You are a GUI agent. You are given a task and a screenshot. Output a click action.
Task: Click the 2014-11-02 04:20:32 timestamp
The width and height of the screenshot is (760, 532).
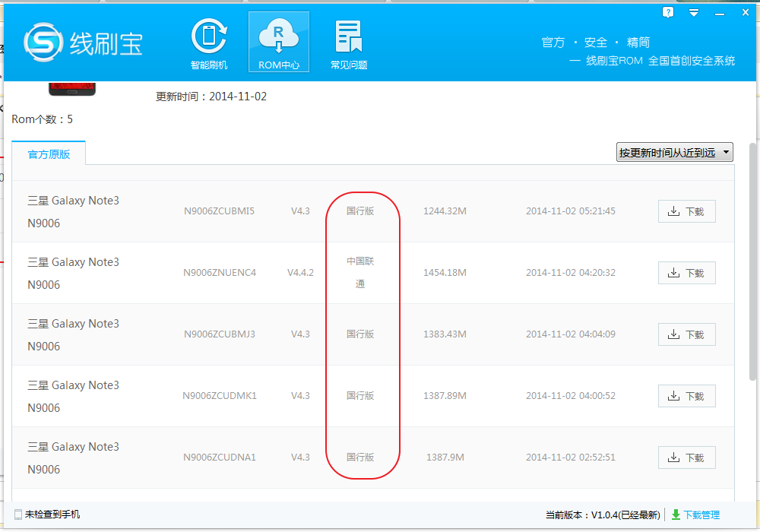point(571,273)
